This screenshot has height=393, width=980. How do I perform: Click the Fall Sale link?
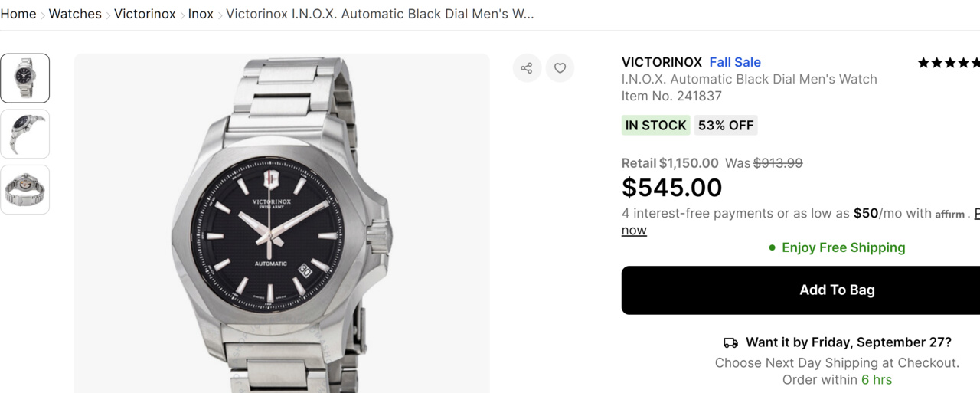click(x=735, y=62)
